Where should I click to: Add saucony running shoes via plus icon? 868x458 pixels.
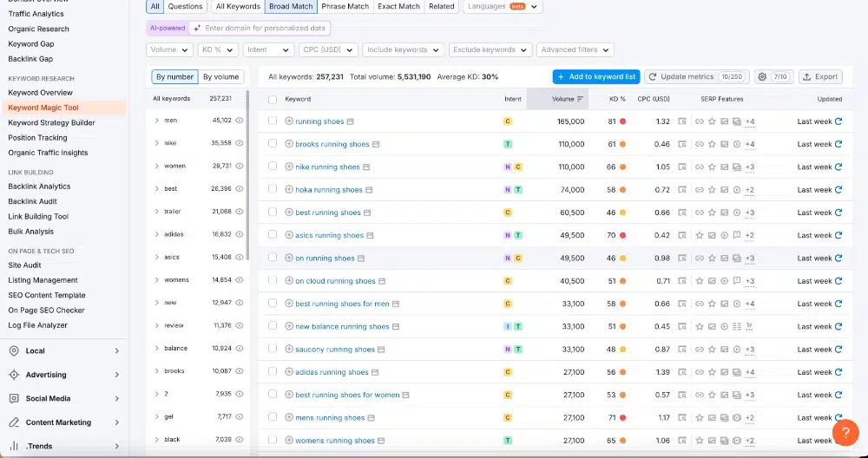click(289, 349)
